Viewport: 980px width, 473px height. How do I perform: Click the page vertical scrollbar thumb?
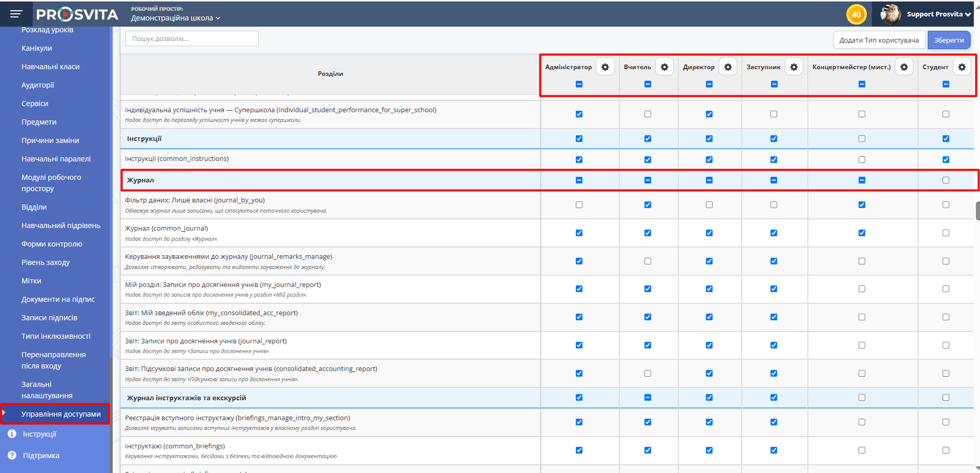click(977, 211)
